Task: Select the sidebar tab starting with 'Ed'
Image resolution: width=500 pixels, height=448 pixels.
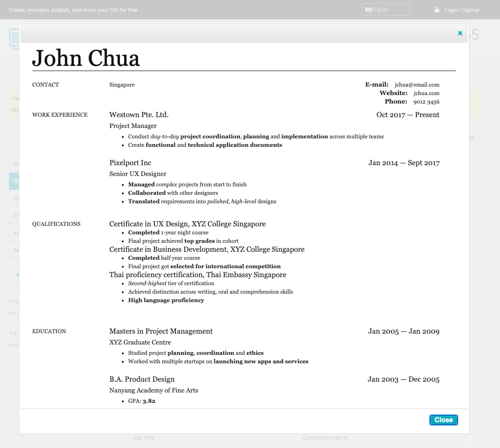Action: coord(14,216)
